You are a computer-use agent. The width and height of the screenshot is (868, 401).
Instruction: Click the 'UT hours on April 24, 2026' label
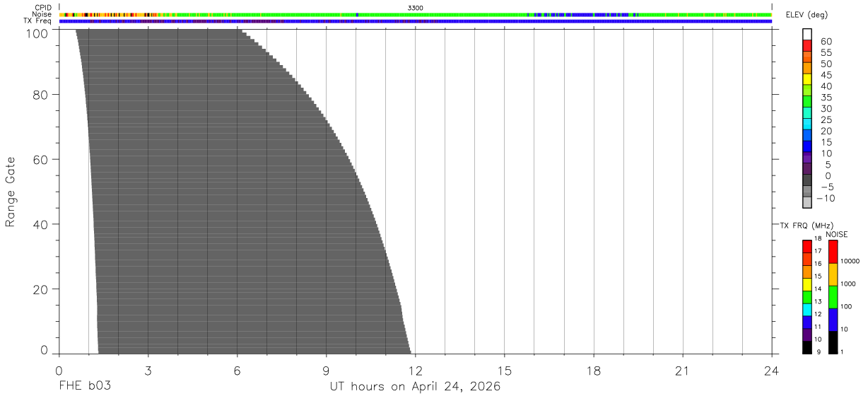pos(415,387)
